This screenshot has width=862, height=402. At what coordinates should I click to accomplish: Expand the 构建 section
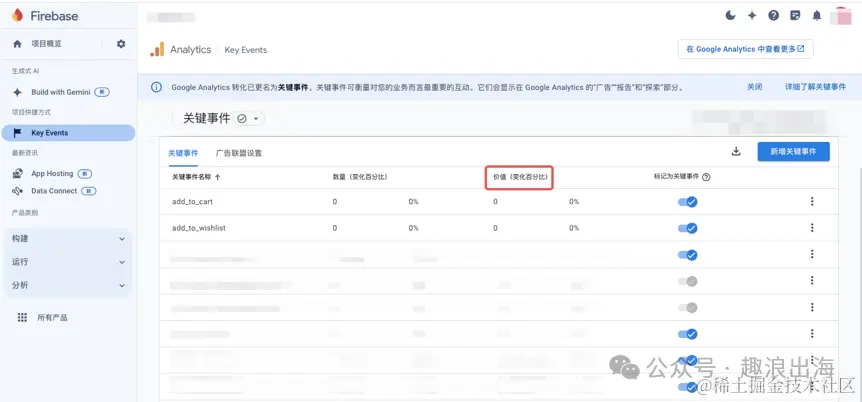pos(69,239)
